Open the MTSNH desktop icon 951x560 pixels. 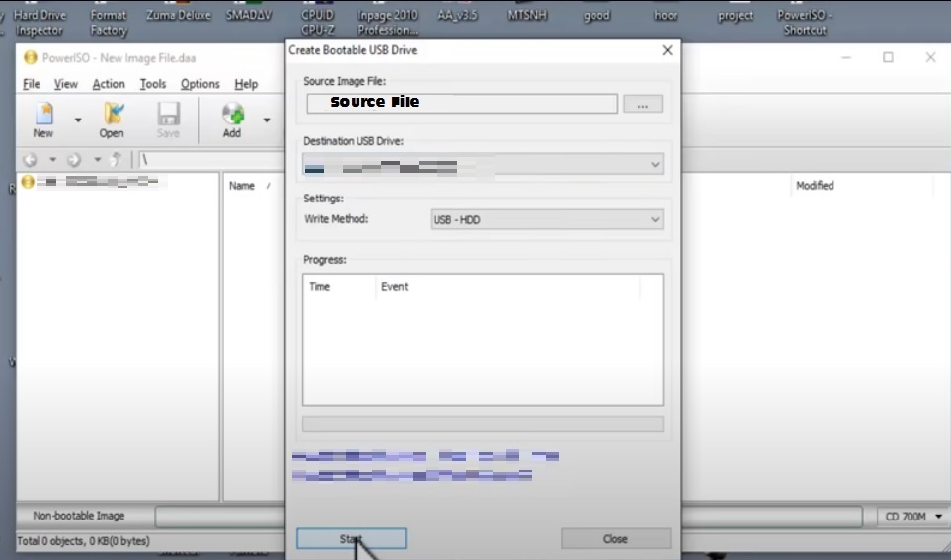coord(527,14)
